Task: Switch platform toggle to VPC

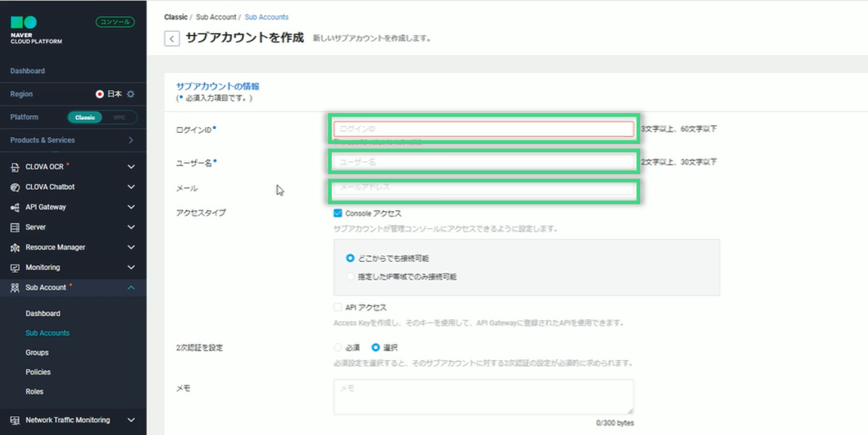Action: tap(119, 118)
